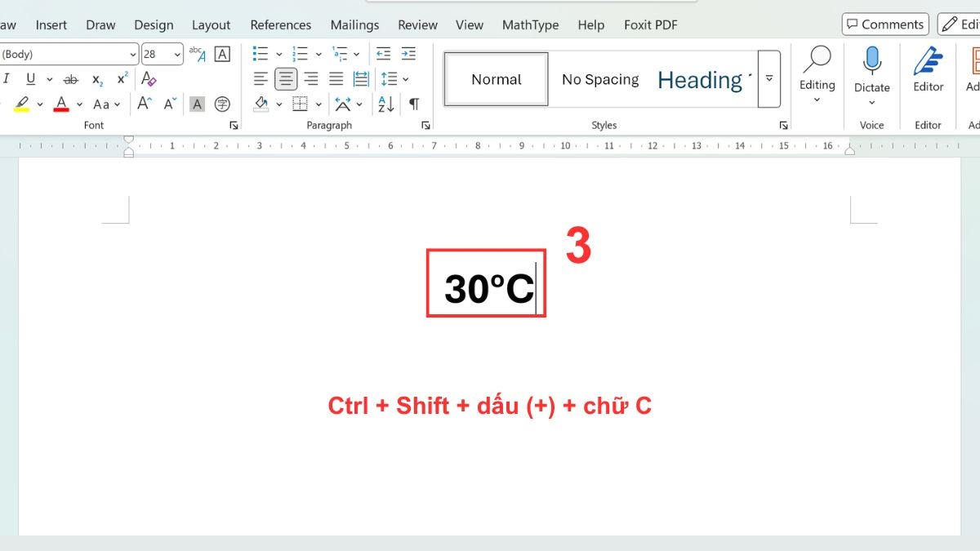Open the MathType tab
Screen dimensions: 980x551
click(x=531, y=24)
